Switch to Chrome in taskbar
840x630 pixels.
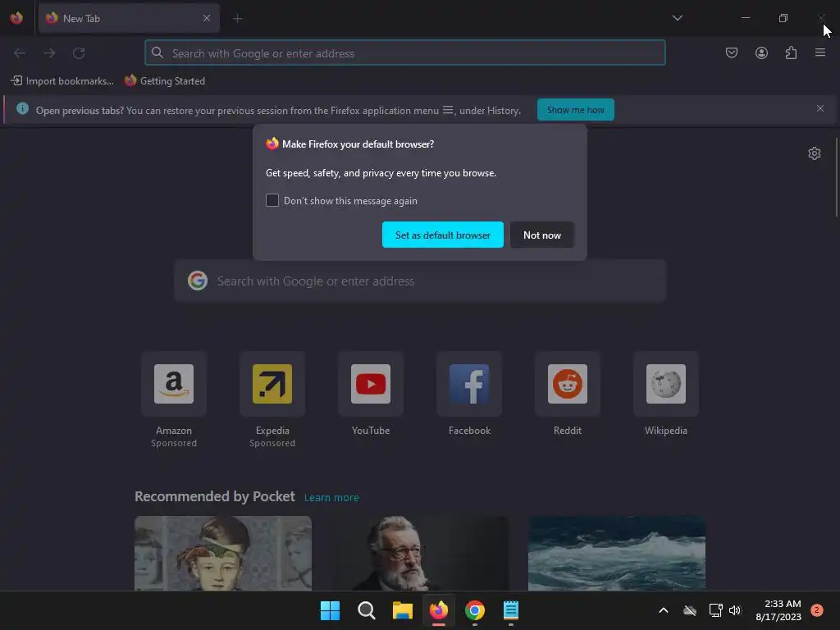pos(475,610)
